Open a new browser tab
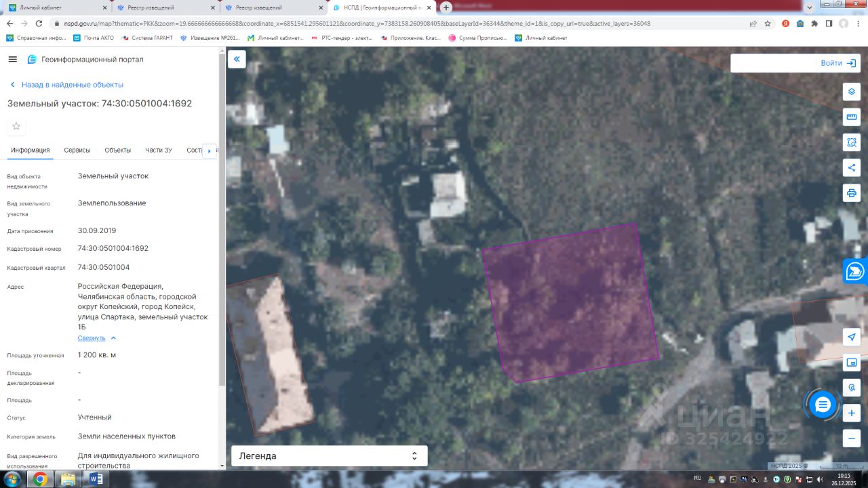 point(446,7)
